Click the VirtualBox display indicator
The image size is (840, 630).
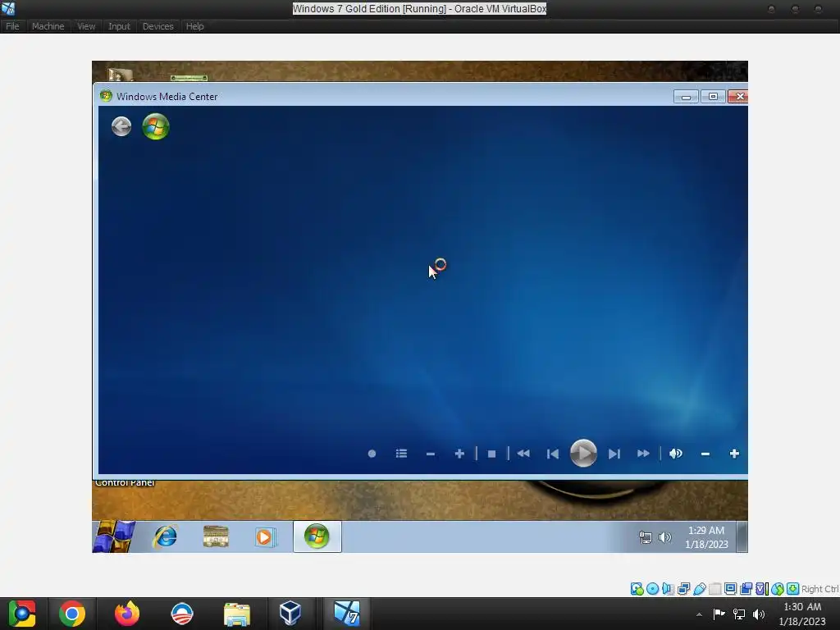pos(730,588)
